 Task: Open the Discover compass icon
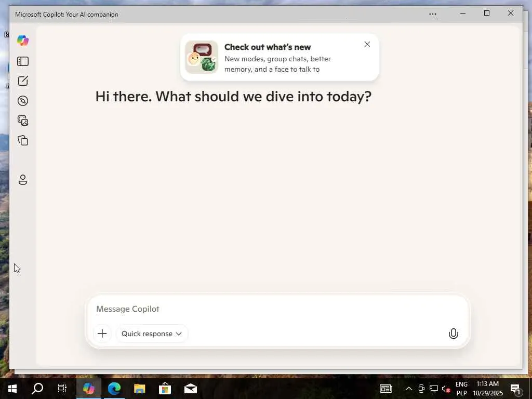click(x=23, y=101)
